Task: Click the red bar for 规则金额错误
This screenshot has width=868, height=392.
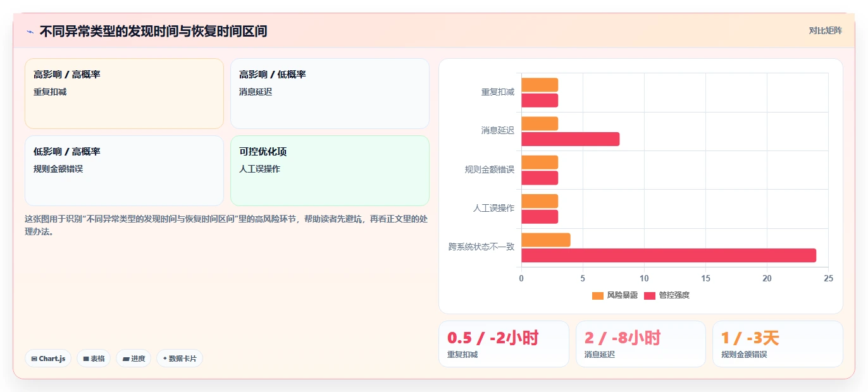Action: (540, 178)
